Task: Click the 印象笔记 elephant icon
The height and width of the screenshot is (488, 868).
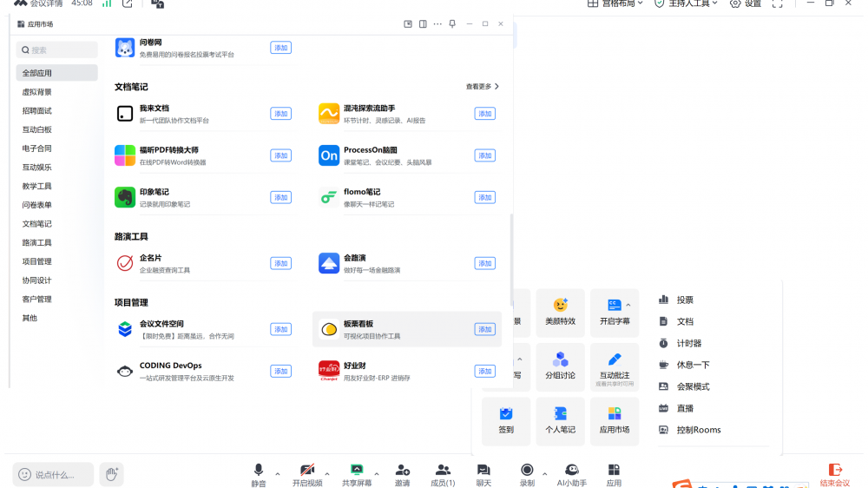Action: [x=124, y=197]
